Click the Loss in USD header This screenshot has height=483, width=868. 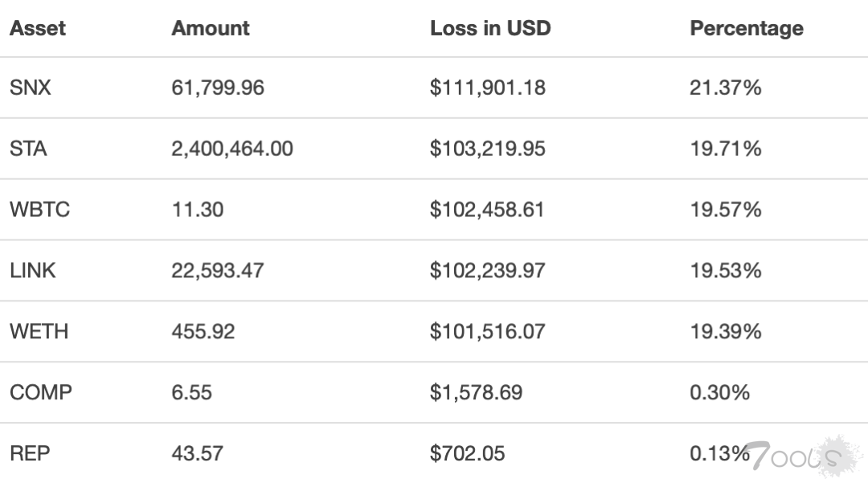click(x=490, y=28)
